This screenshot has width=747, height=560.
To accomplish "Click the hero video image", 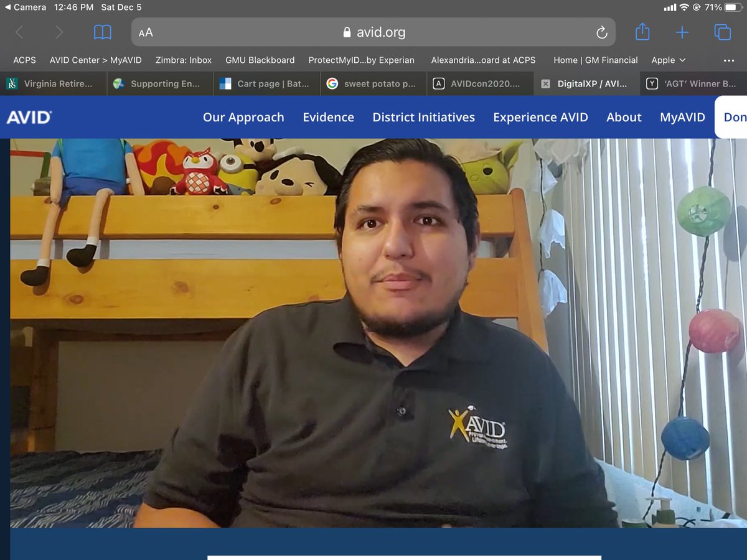I will (x=378, y=333).
